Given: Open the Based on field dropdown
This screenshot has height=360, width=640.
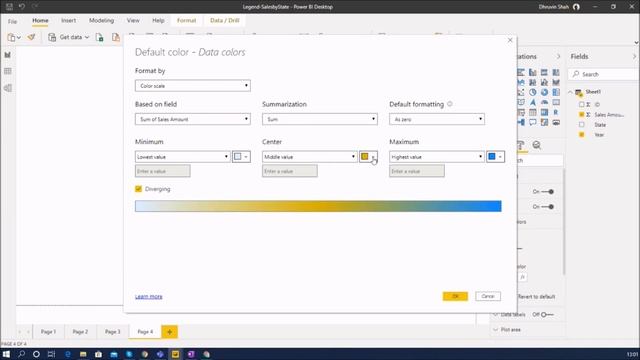Looking at the screenshot, I should [x=193, y=119].
